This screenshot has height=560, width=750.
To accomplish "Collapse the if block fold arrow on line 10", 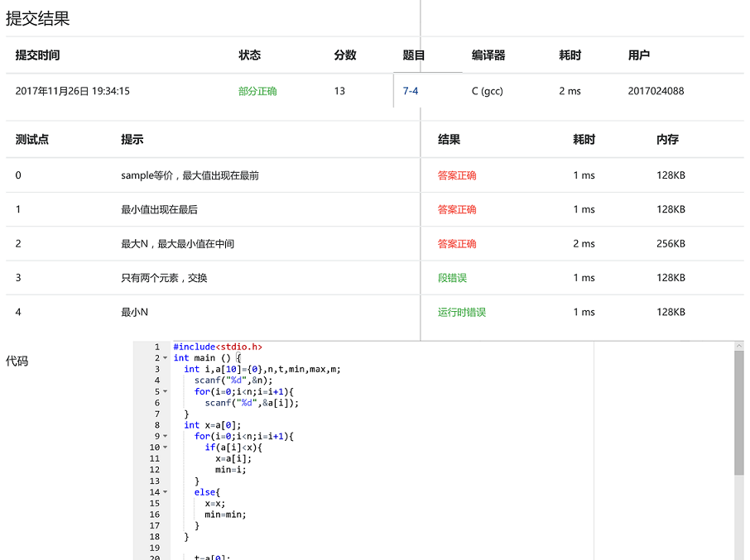I will click(165, 448).
